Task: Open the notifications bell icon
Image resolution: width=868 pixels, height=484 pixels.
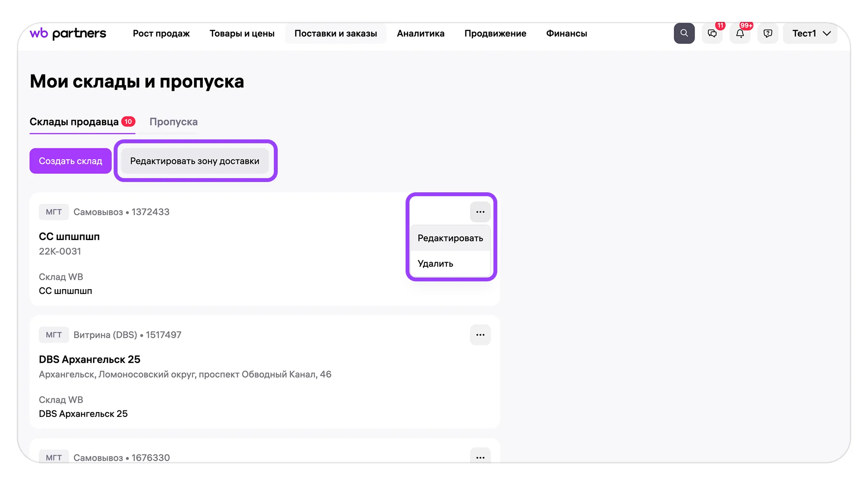Action: 740,33
